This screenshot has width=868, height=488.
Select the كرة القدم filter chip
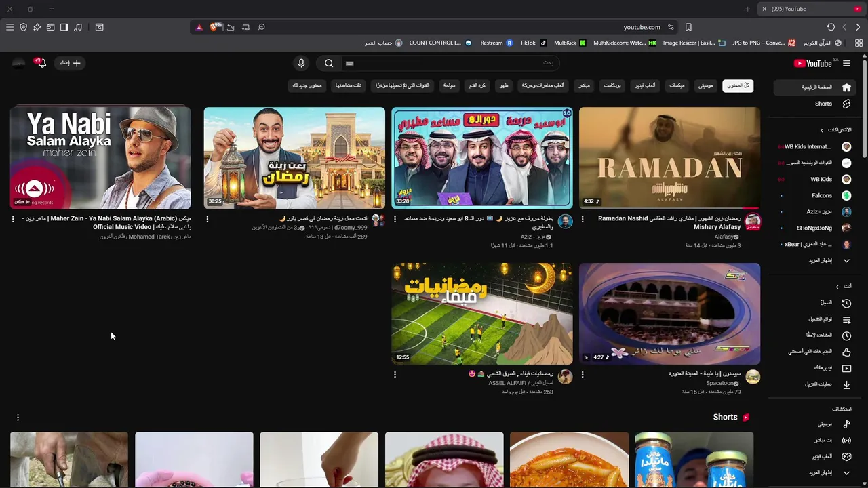477,85
